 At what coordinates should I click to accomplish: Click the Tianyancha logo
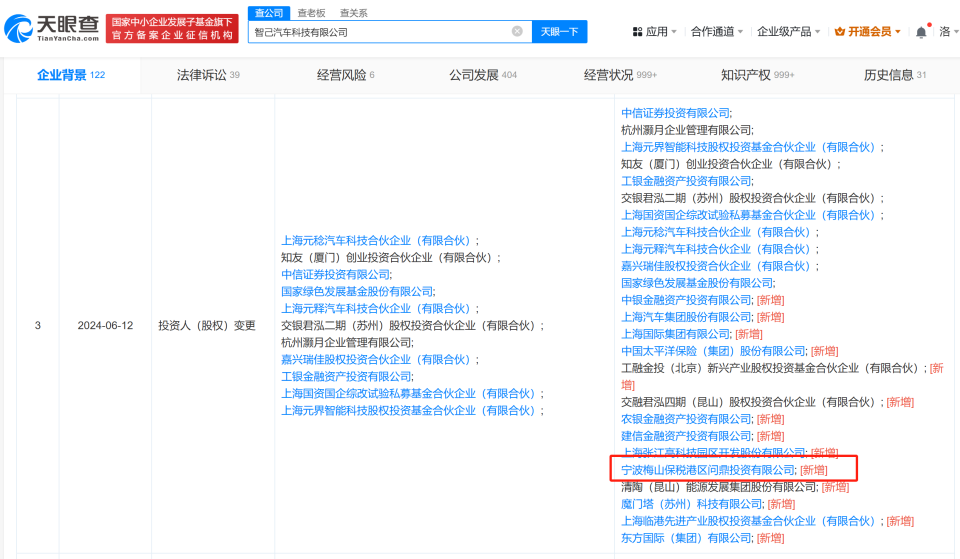pyautogui.click(x=51, y=28)
